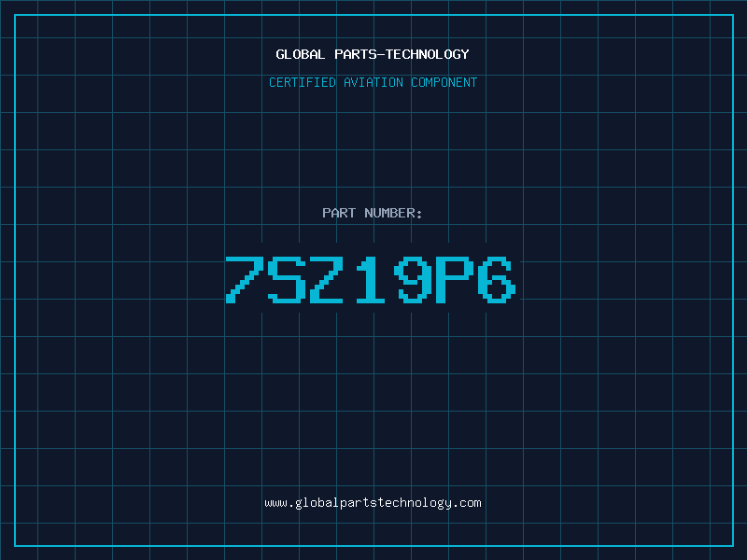Screen dimensions: 747x560
Task: Click the CERTIFIED AVIATION COMPONENT subtitle
Action: click(x=373, y=82)
